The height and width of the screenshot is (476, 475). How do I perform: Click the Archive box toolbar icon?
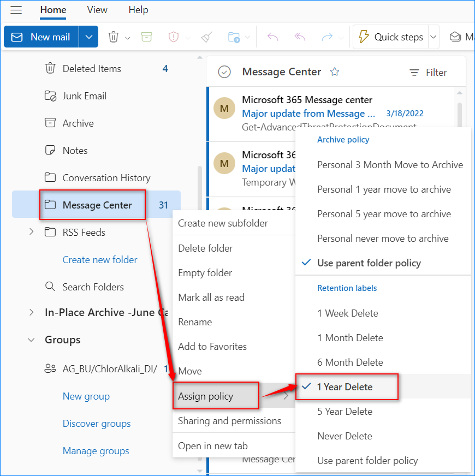pos(146,37)
